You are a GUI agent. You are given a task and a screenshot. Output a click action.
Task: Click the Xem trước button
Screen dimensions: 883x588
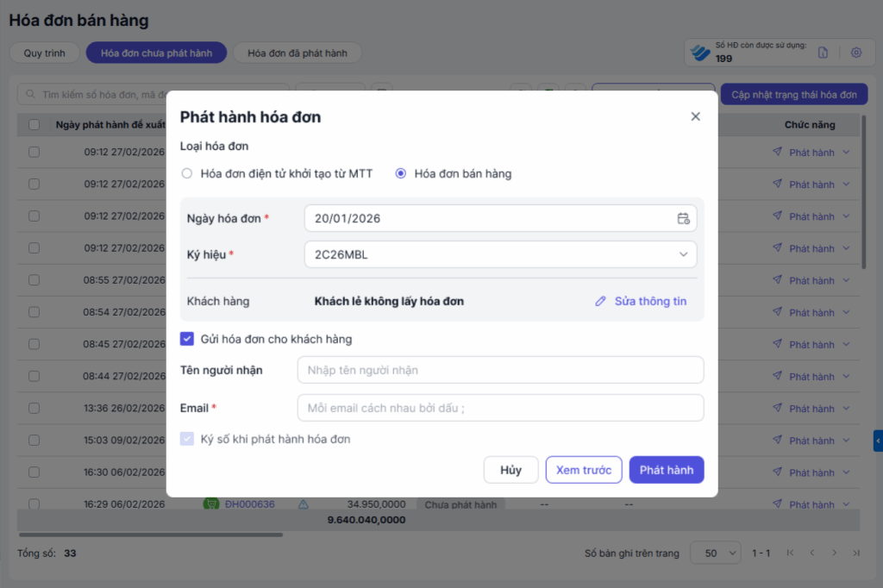click(x=584, y=470)
